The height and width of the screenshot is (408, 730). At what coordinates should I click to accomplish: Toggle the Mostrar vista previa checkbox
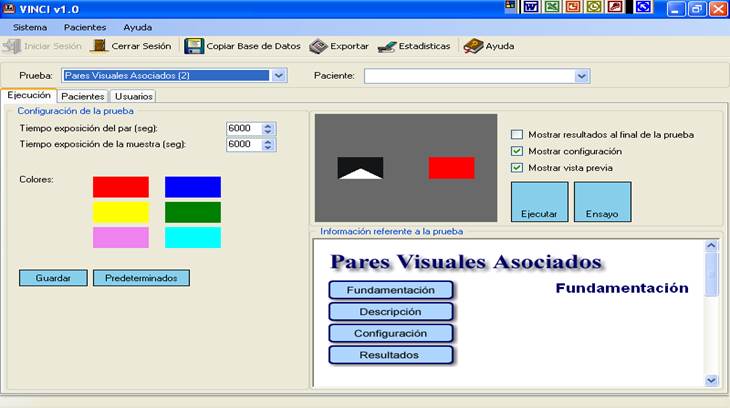[517, 168]
